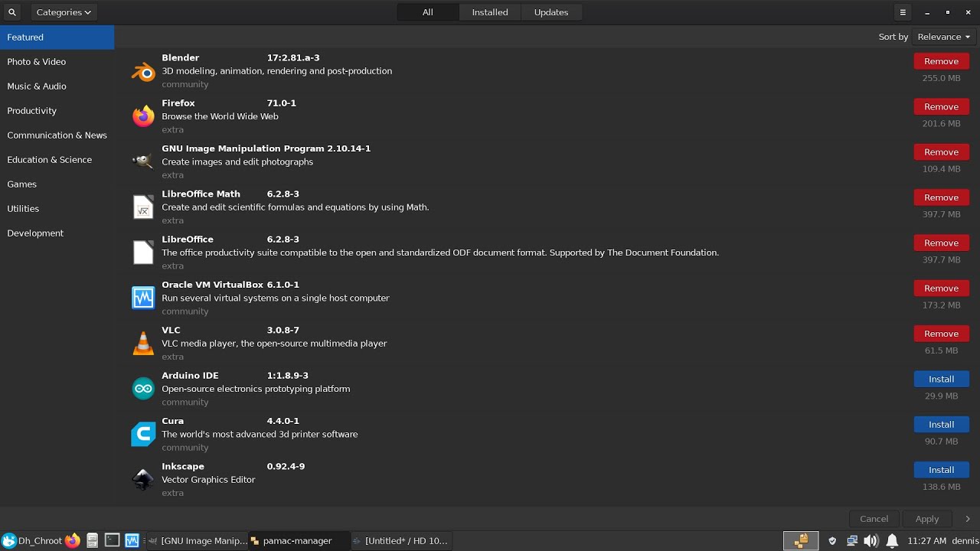Open the volume control tray icon
The width and height of the screenshot is (980, 551).
coord(871,540)
